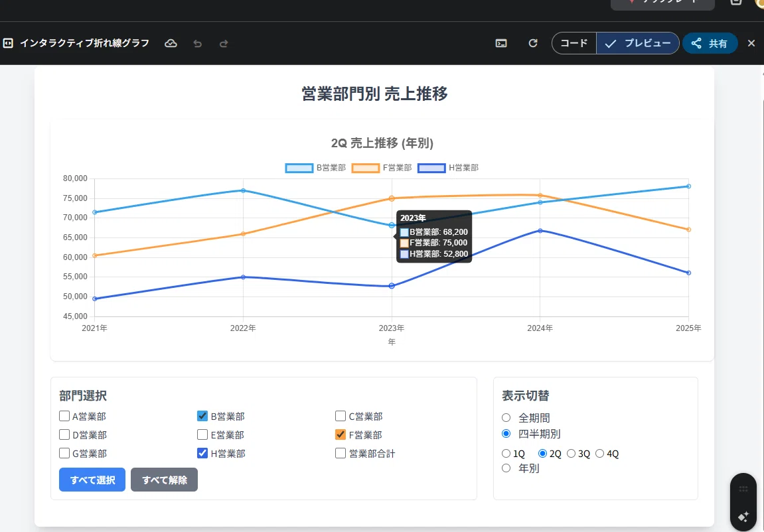Click the share icon in the 共有 button
The height and width of the screenshot is (532, 764).
pyautogui.click(x=697, y=43)
